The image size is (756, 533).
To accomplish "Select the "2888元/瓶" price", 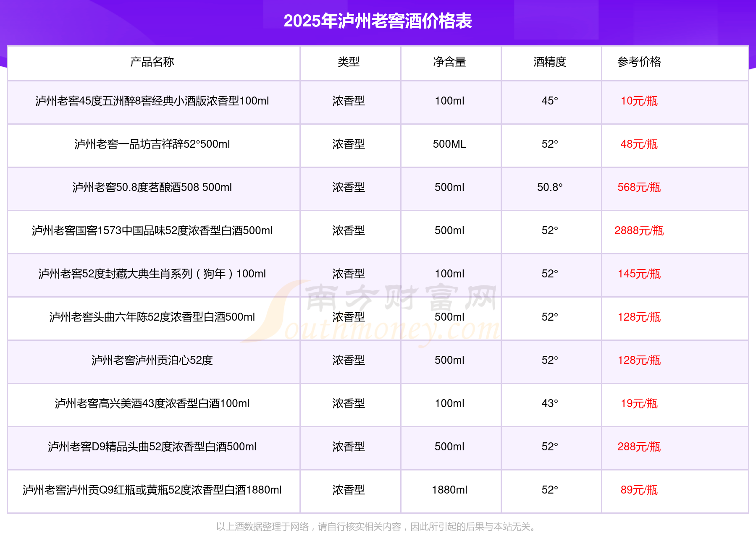I will tap(639, 230).
